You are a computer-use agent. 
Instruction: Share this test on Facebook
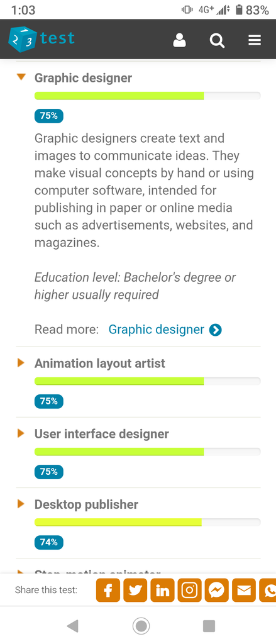point(108,590)
